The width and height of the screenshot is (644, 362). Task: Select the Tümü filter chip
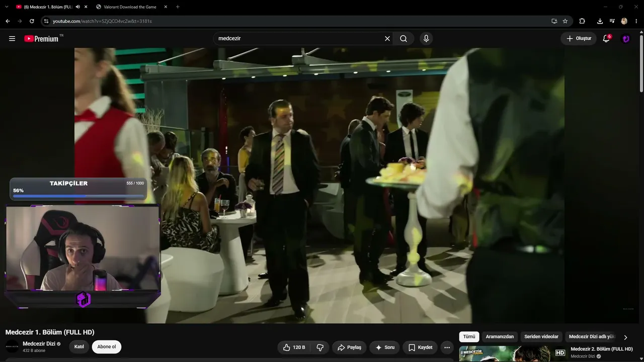(469, 337)
